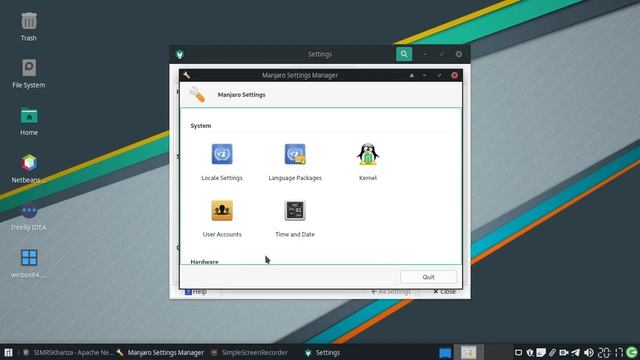The height and width of the screenshot is (360, 640).
Task: Click Close in the Settings window
Action: [x=444, y=291]
